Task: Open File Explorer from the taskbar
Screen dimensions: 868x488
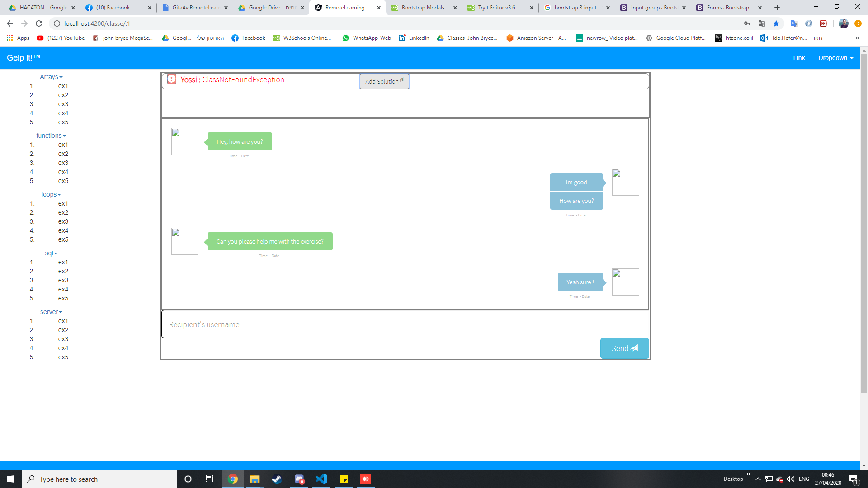Action: pyautogui.click(x=255, y=479)
